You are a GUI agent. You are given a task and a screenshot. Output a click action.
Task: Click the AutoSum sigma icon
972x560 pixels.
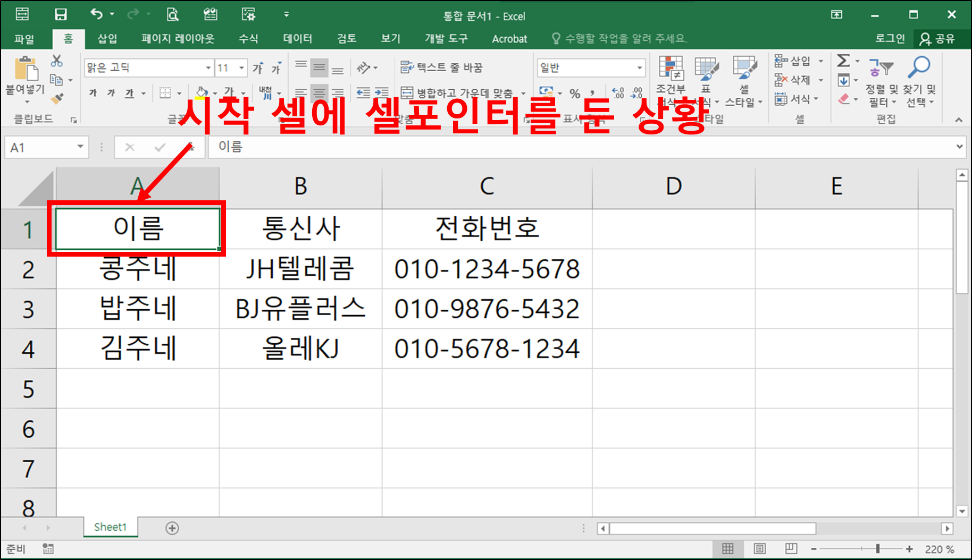point(843,61)
